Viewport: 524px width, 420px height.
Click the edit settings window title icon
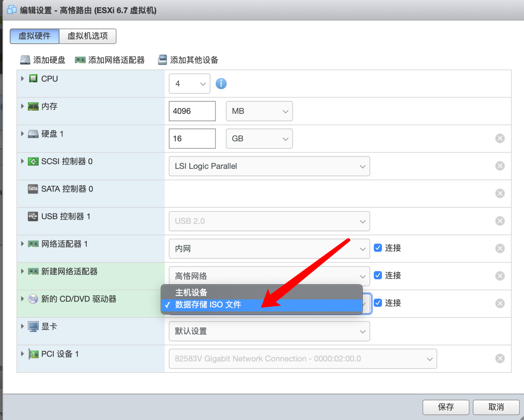12,10
